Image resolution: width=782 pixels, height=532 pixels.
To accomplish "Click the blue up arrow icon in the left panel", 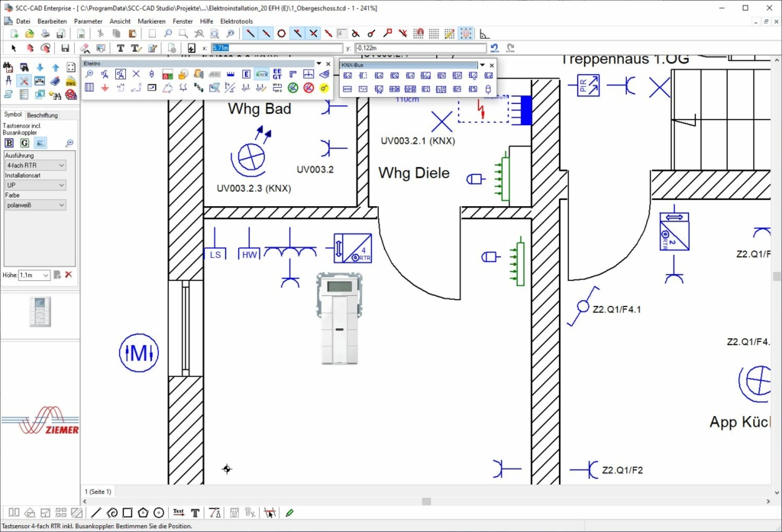I will (x=55, y=67).
